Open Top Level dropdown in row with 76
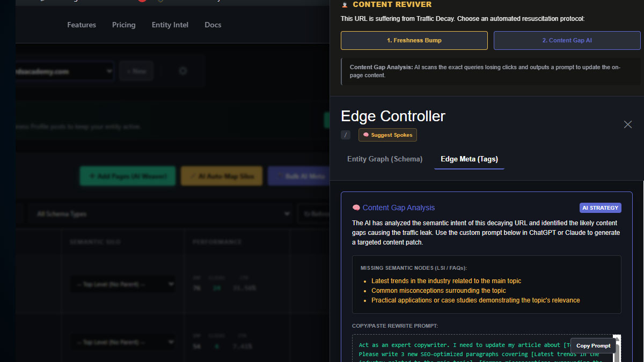 [122, 284]
